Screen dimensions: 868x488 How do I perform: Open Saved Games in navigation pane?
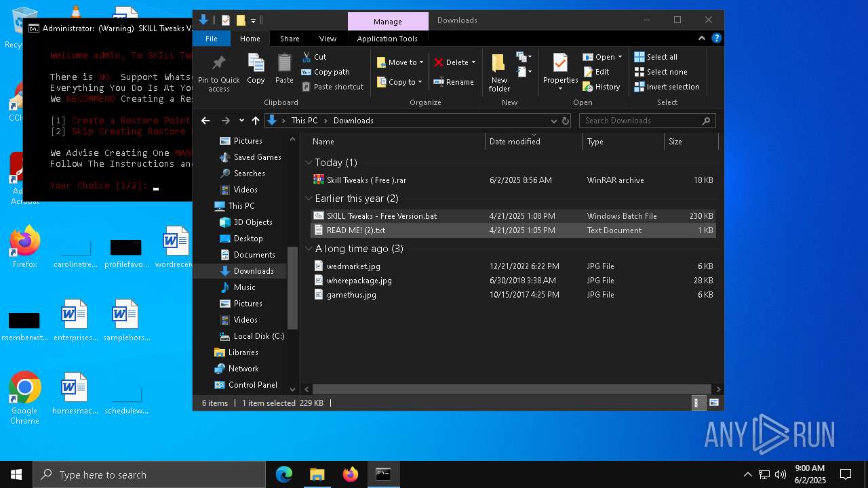click(250, 157)
